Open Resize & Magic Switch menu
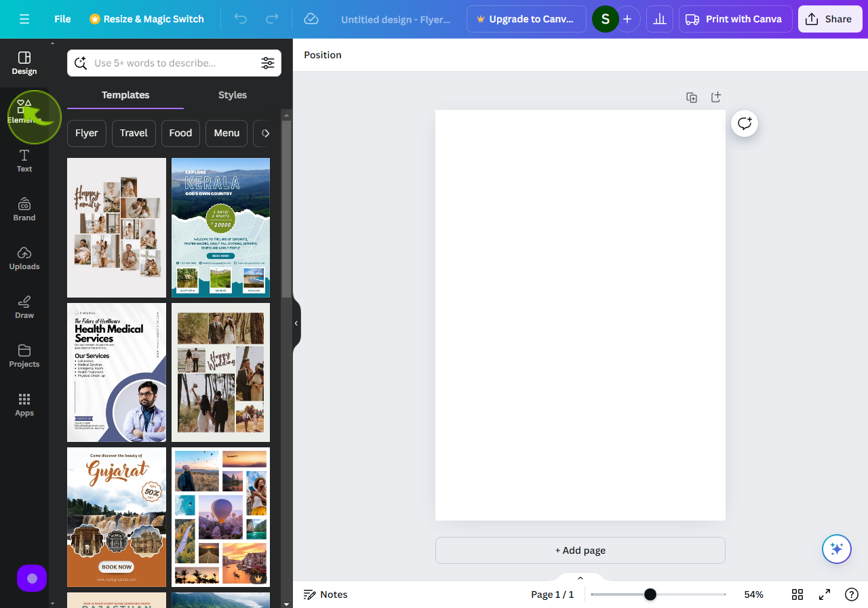 coord(146,19)
